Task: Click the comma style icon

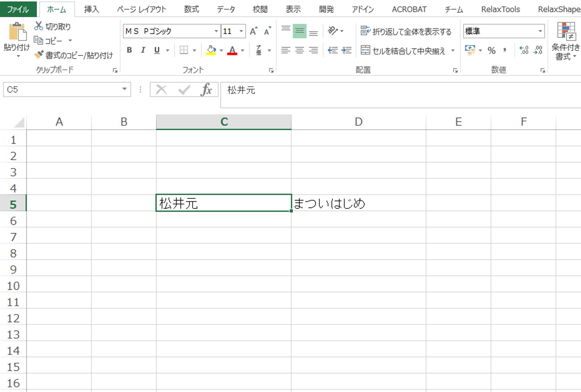Action: [x=504, y=50]
